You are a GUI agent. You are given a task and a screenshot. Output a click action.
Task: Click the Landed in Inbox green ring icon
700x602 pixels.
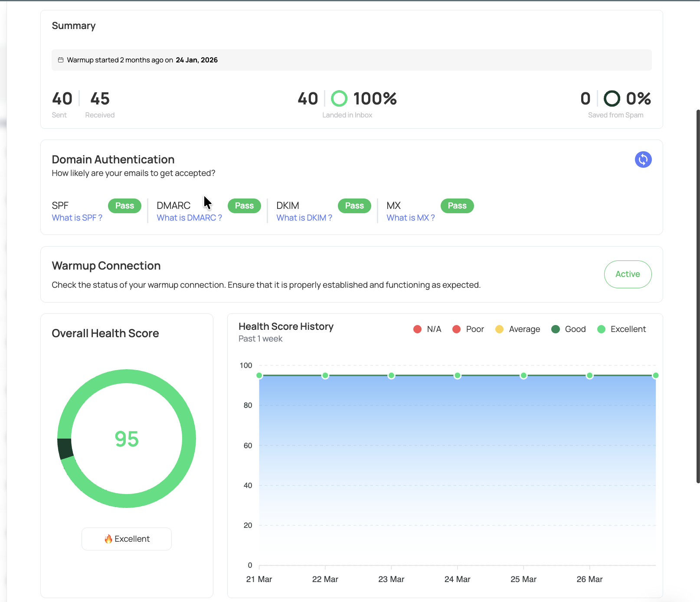point(339,98)
